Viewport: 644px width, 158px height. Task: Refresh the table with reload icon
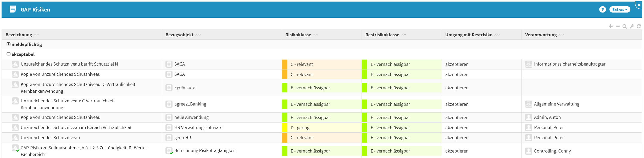tap(639, 26)
